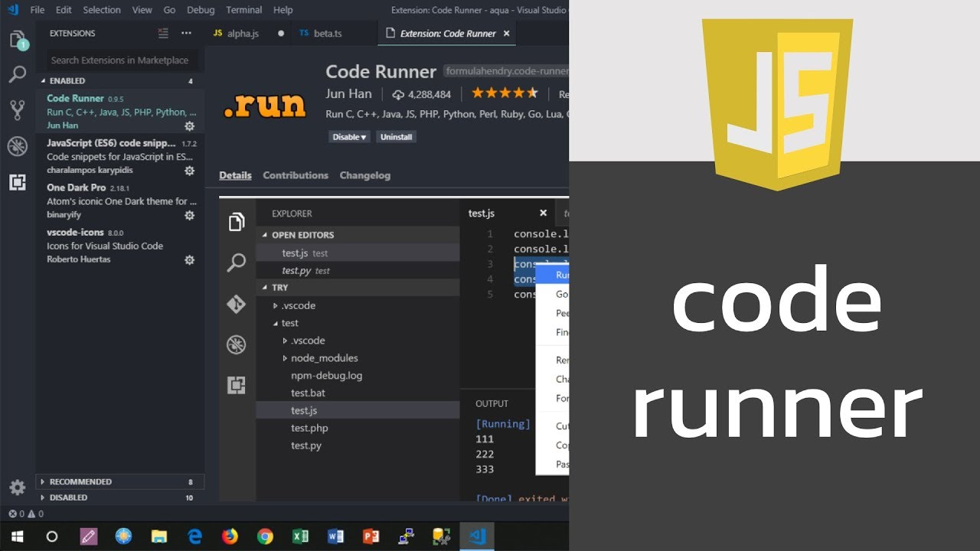Open the Extensions panel more actions menu
Viewport: 980px width, 551px height.
(186, 33)
